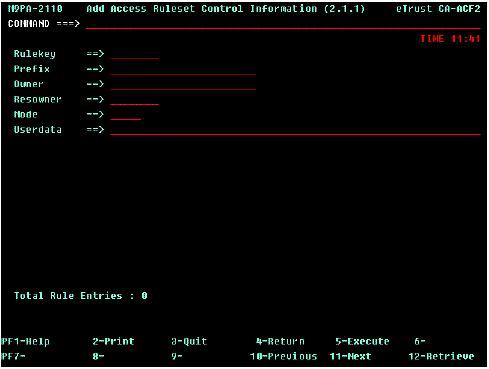The image size is (489, 369).
Task: Click the Node input field
Action: pyautogui.click(x=126, y=115)
